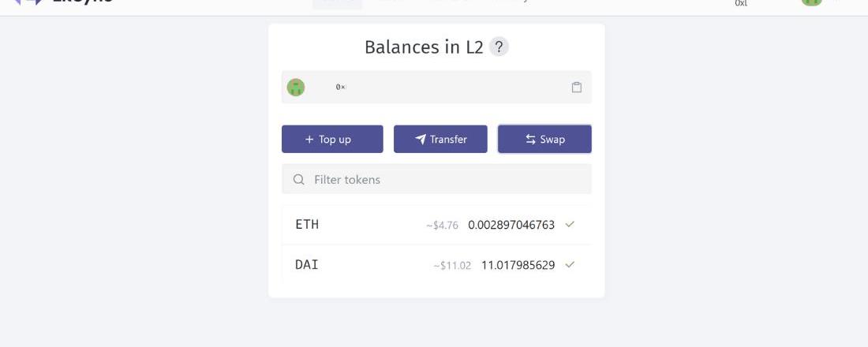Start a token Swap
The width and height of the screenshot is (868, 347).
pyautogui.click(x=544, y=139)
